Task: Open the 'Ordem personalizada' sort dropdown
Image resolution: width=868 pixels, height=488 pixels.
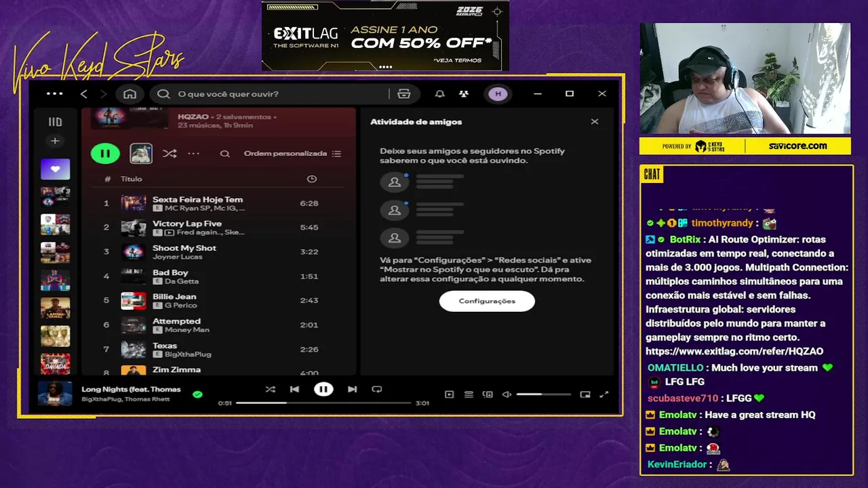Action: (292, 154)
